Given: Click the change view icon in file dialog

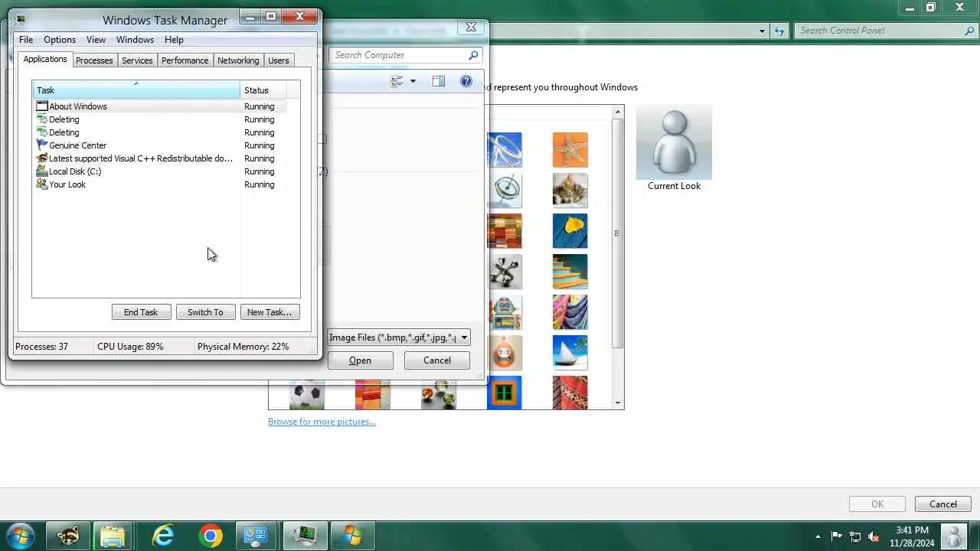Looking at the screenshot, I should point(397,81).
